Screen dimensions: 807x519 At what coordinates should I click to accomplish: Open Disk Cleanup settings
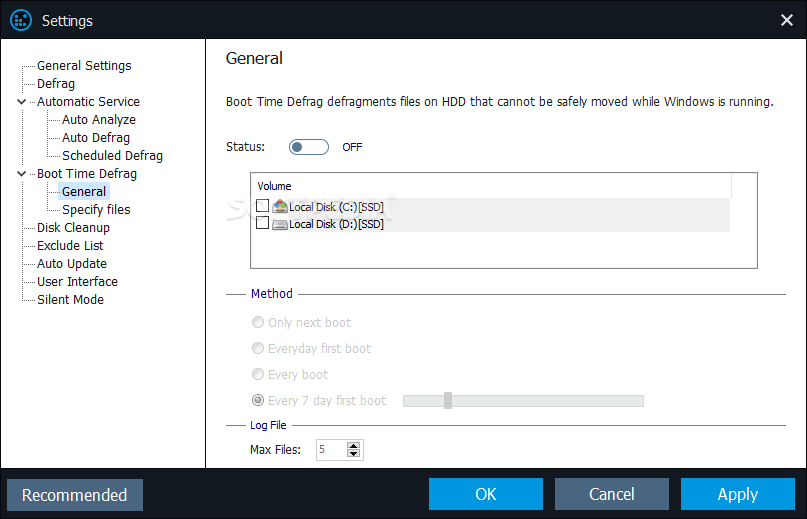pyautogui.click(x=73, y=228)
